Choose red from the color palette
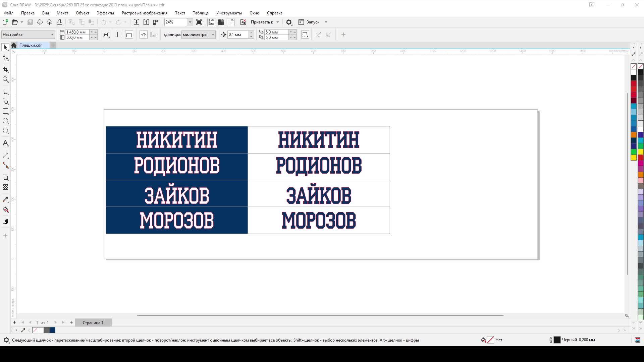Screen dimensions: 644x362 pos(634,83)
